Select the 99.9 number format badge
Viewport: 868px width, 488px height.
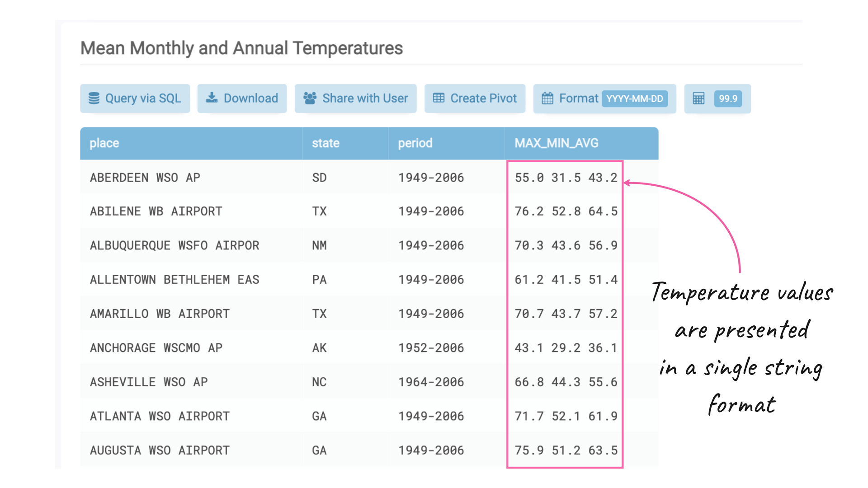click(728, 99)
